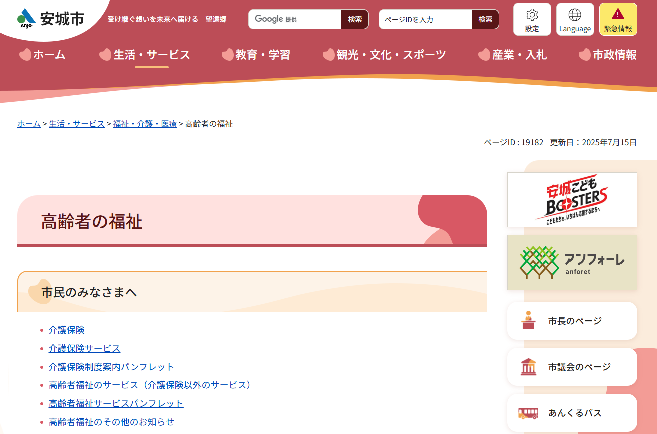Expand the 教育・学習 navigation menu
Viewport: 657px width, 434px height.
point(256,55)
